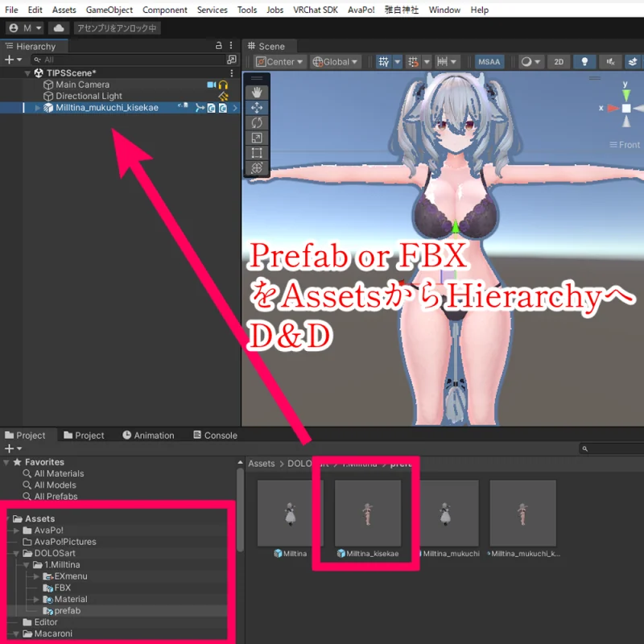The image size is (644, 644).
Task: Expand the EXmenu folder
Action: pos(36,576)
